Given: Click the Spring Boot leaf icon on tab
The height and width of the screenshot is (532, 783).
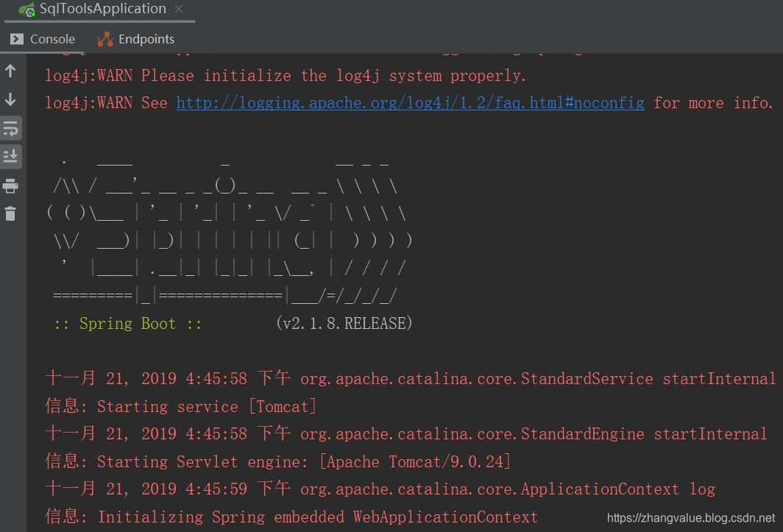Looking at the screenshot, I should coord(27,10).
